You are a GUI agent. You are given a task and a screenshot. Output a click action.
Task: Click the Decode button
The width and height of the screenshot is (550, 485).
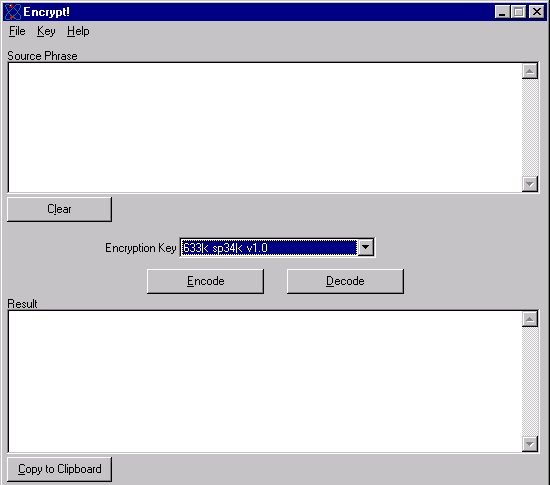[x=345, y=281]
